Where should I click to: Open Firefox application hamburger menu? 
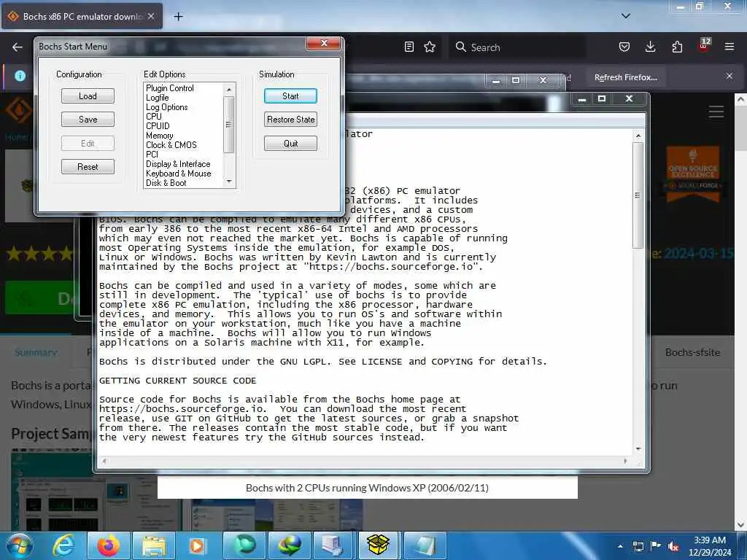(729, 47)
